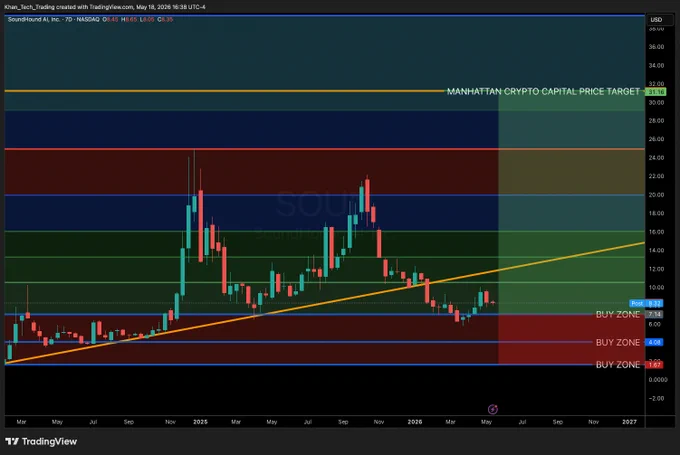Click the TradingView logo at the bottom
680x455 pixels.
[41, 442]
